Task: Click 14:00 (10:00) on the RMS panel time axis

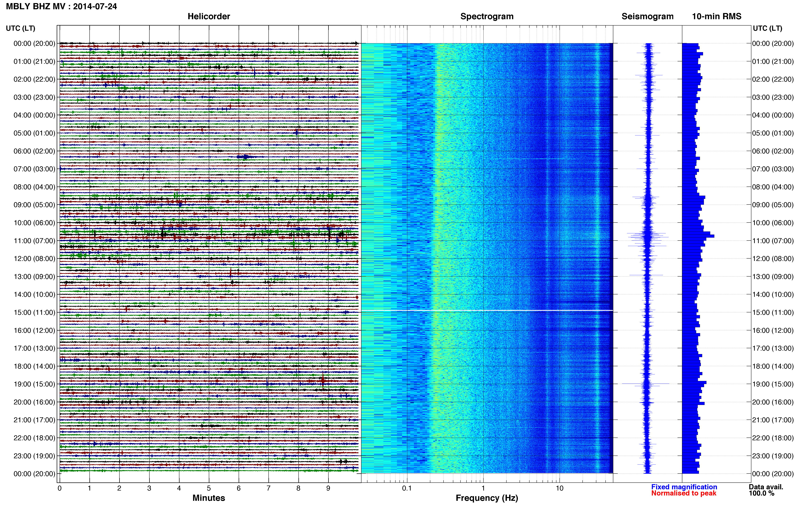Action: (x=773, y=295)
